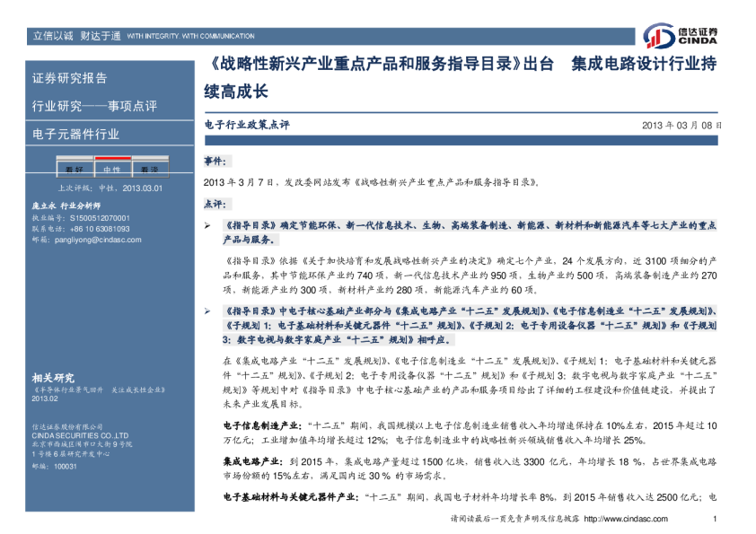Click the 点评 section label
This screenshot has width=756, height=534.
(x=216, y=205)
